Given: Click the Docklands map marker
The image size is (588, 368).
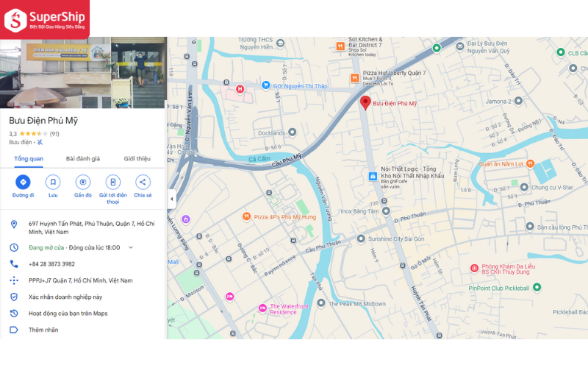Looking at the screenshot, I should pyautogui.click(x=292, y=132).
